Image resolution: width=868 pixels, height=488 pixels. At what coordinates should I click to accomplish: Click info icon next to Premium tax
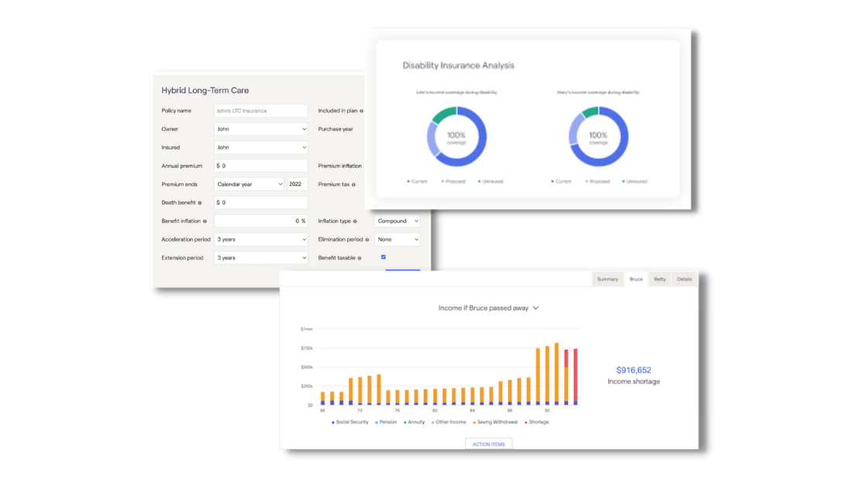(x=353, y=185)
